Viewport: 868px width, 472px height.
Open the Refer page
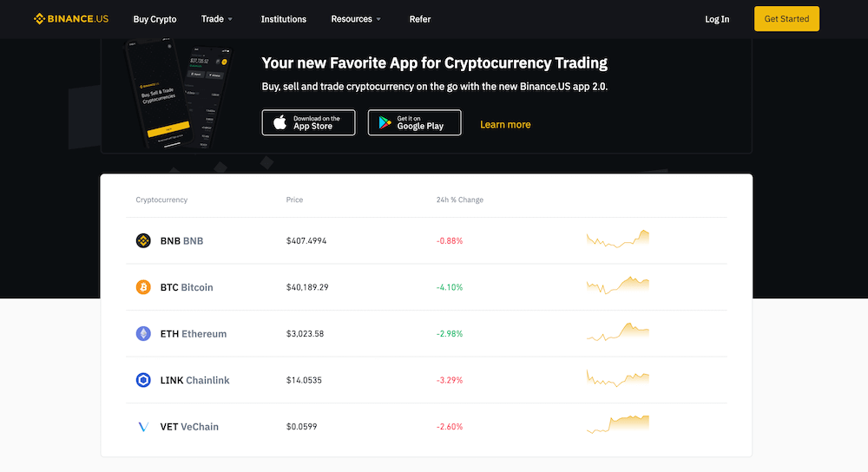coord(419,19)
